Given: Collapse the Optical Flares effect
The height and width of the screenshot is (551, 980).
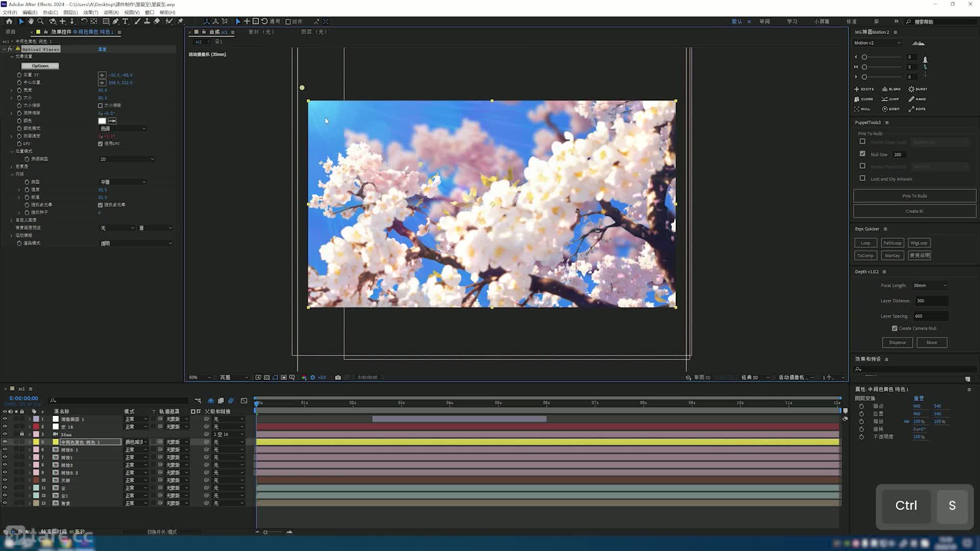Looking at the screenshot, I should click(x=5, y=49).
